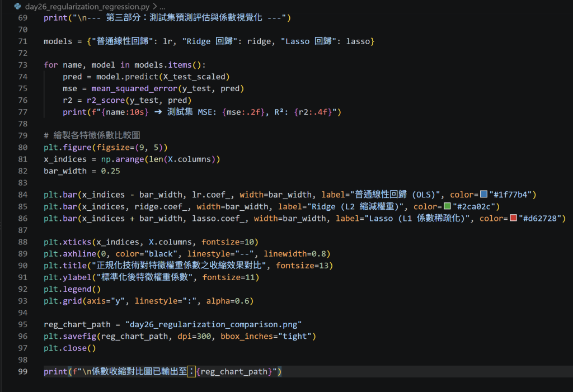Click the plt.grid call on line 93
573x392 pixels.
point(63,301)
